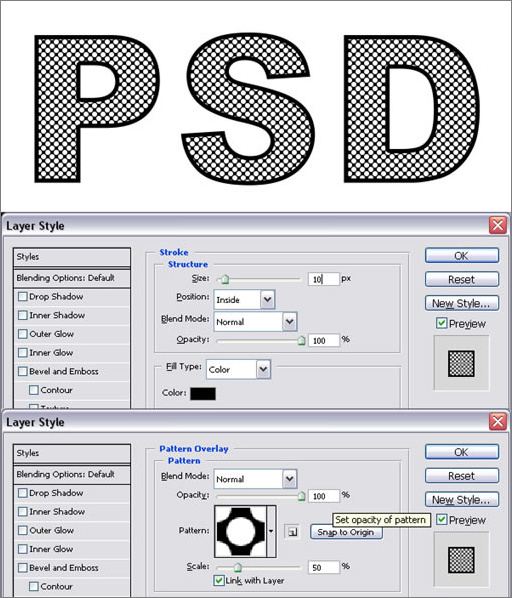
Task: Click the Snap to Origin button
Action: [346, 532]
